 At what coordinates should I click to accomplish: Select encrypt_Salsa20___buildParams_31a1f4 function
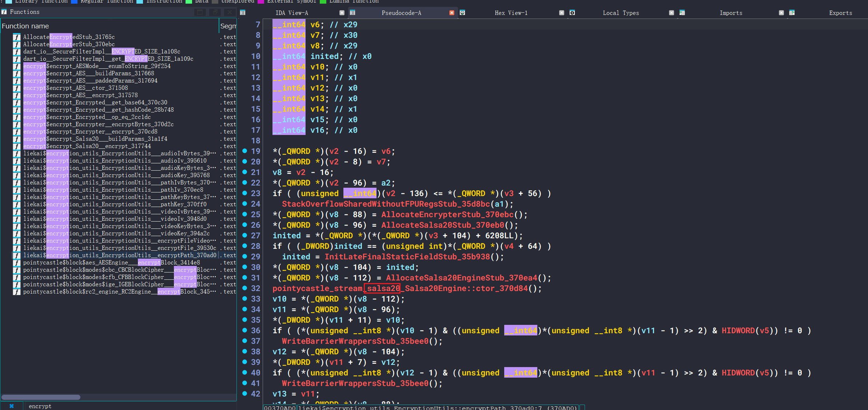click(95, 139)
